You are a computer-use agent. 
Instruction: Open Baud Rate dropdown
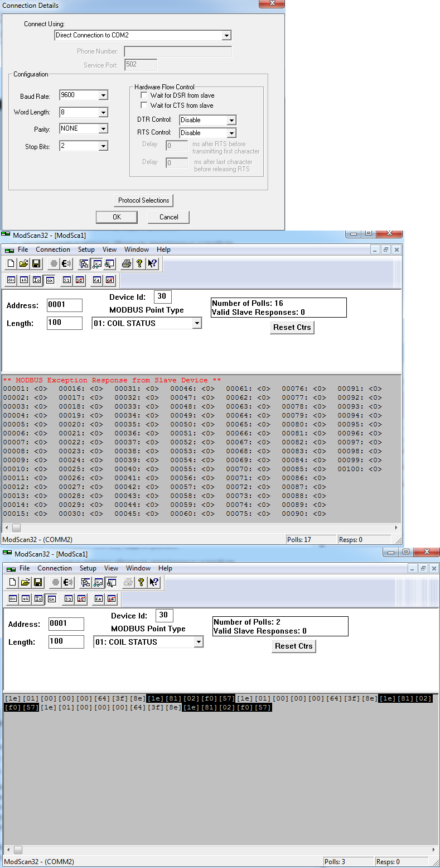coord(103,95)
